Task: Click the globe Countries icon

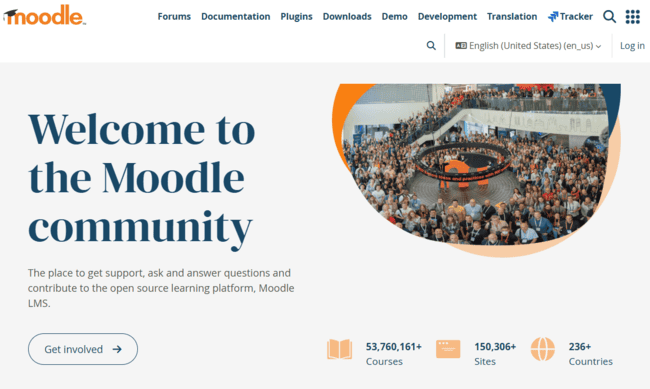Action: tap(543, 349)
